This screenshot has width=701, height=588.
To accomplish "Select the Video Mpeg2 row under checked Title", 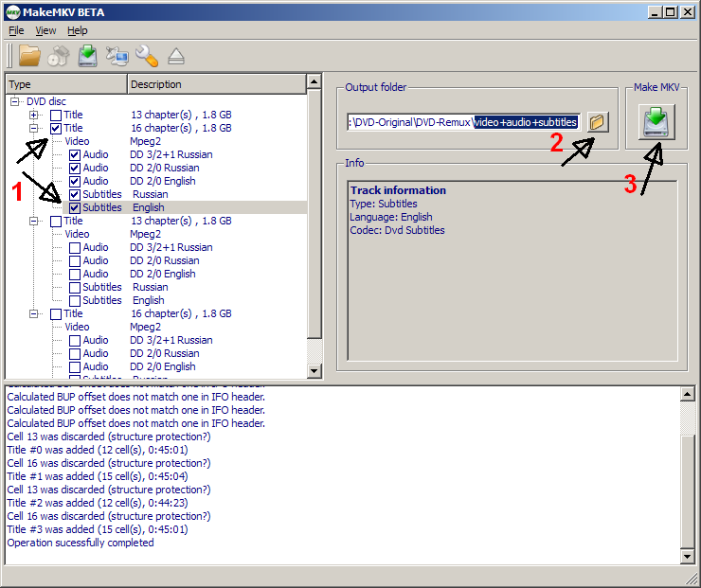I will (x=113, y=142).
